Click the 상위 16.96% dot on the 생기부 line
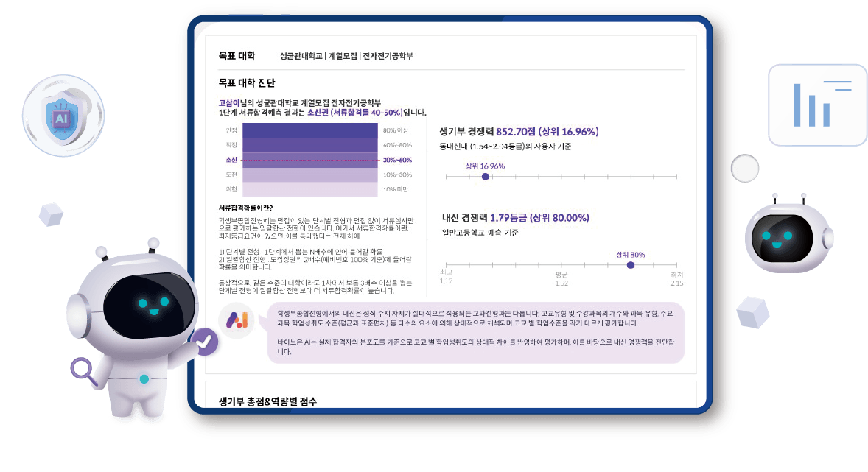The image size is (868, 472). click(x=486, y=177)
